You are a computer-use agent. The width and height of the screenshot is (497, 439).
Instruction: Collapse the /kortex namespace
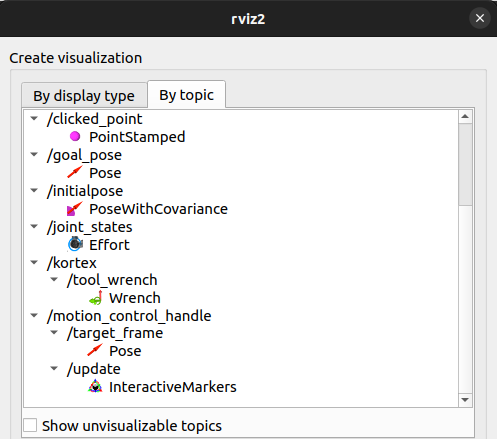coord(34,262)
